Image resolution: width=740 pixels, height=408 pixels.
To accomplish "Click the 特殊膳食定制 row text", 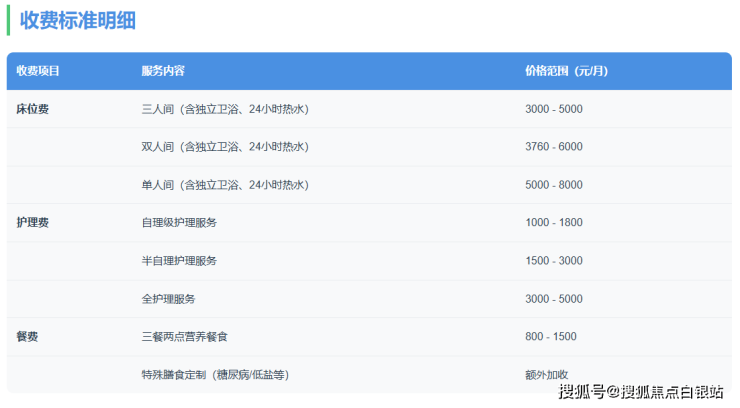I will tap(215, 375).
